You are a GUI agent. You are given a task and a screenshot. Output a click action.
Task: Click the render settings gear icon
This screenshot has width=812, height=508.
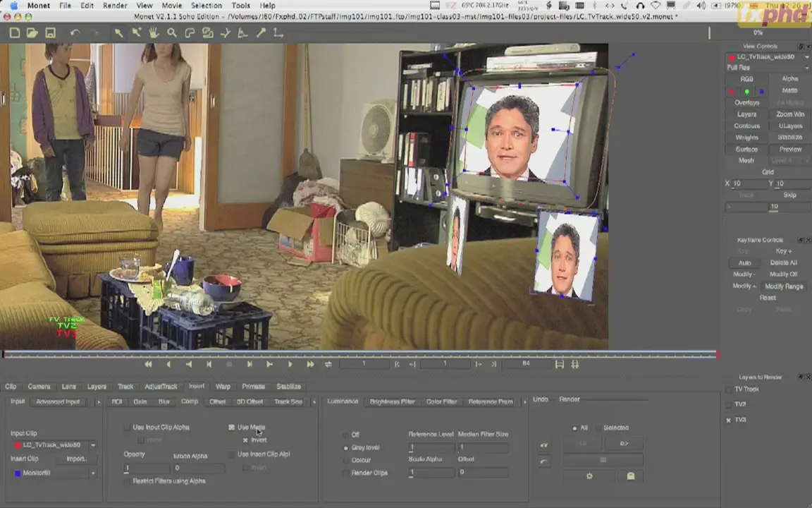tap(589, 476)
